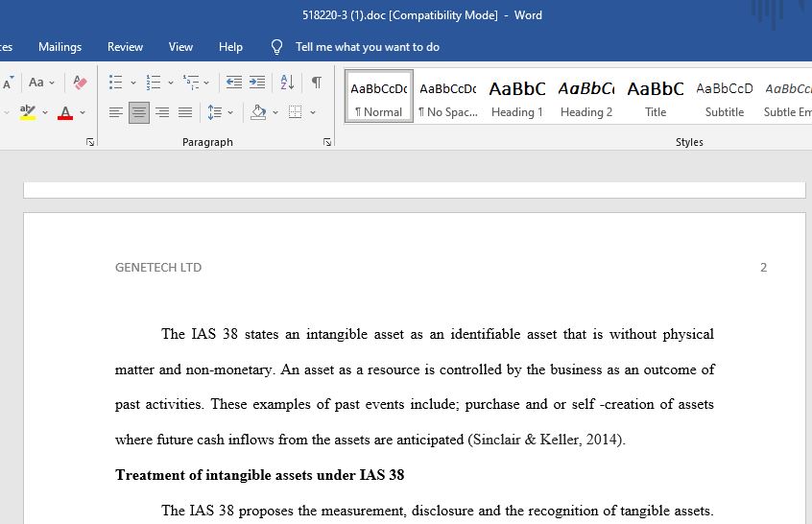
Task: Click Line and Paragraph Spacing icon
Action: (x=214, y=112)
